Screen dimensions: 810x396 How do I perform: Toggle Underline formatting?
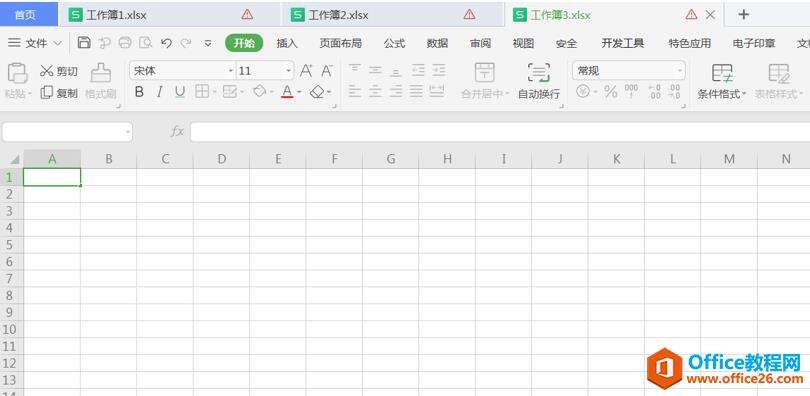[180, 92]
